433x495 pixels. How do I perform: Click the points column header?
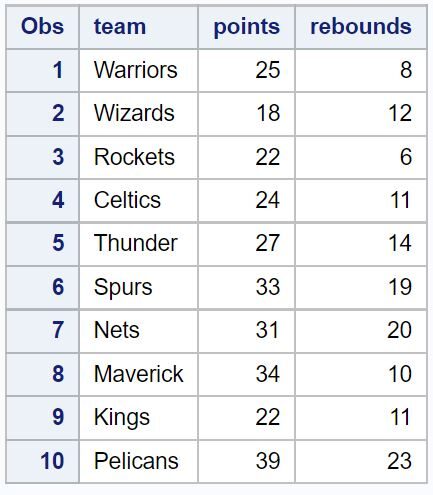click(x=246, y=27)
